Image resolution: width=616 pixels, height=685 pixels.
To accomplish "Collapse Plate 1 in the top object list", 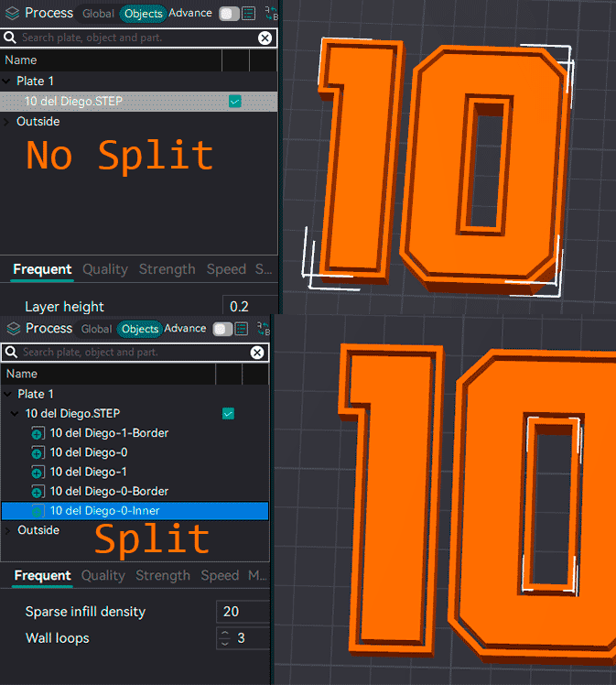I will (x=8, y=82).
